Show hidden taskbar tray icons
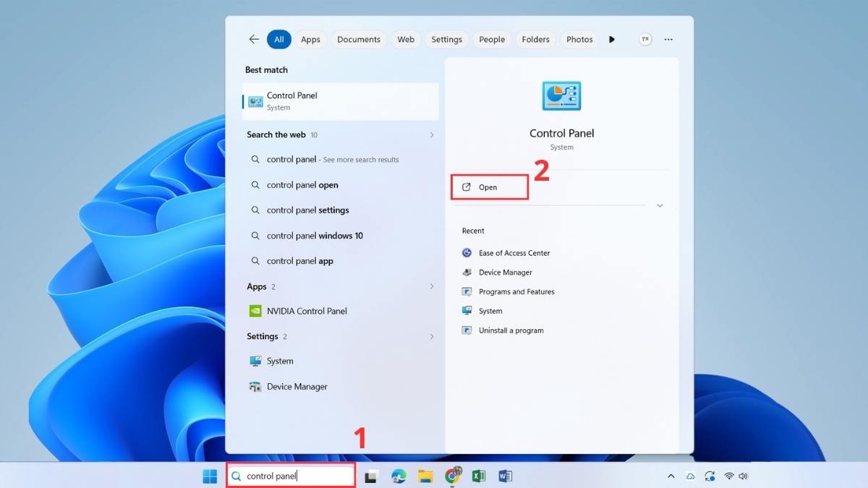Viewport: 868px width, 488px height. point(671,476)
